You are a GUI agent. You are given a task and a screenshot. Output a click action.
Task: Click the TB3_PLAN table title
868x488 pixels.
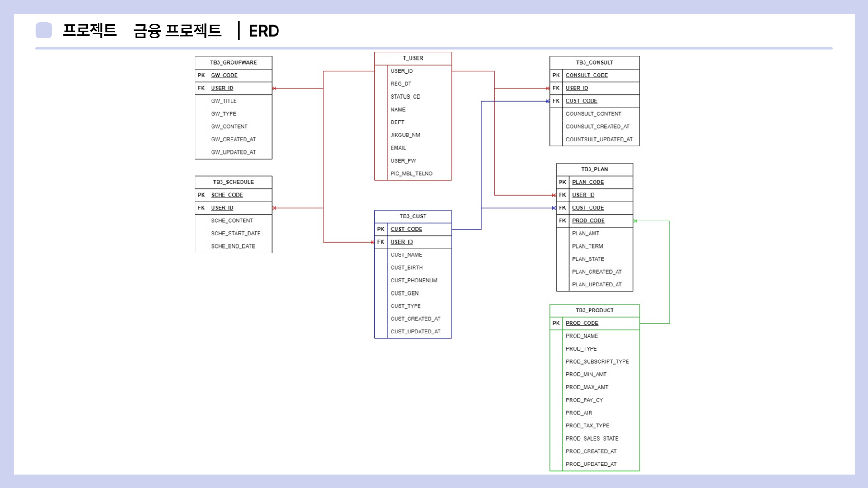click(594, 169)
